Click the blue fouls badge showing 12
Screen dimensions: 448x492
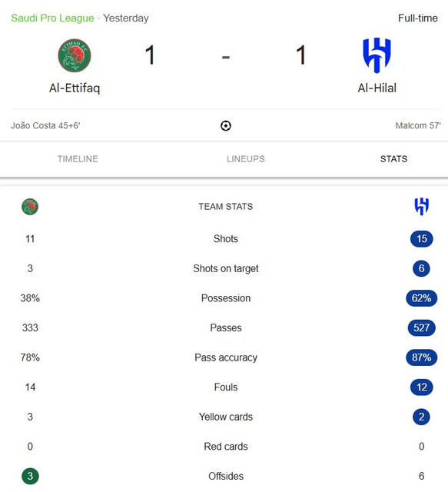[421, 387]
